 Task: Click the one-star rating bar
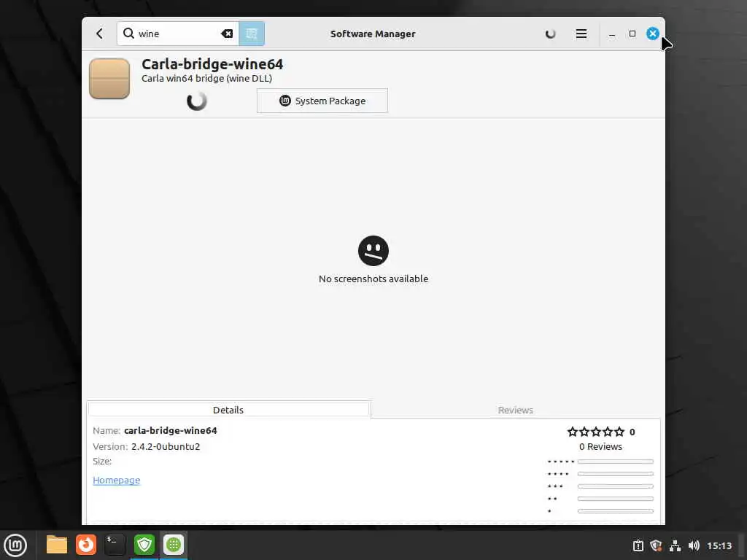pos(615,511)
